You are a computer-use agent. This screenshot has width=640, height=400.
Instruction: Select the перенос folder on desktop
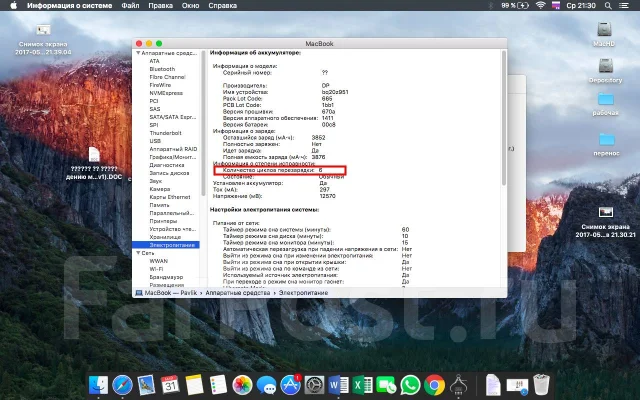click(606, 144)
